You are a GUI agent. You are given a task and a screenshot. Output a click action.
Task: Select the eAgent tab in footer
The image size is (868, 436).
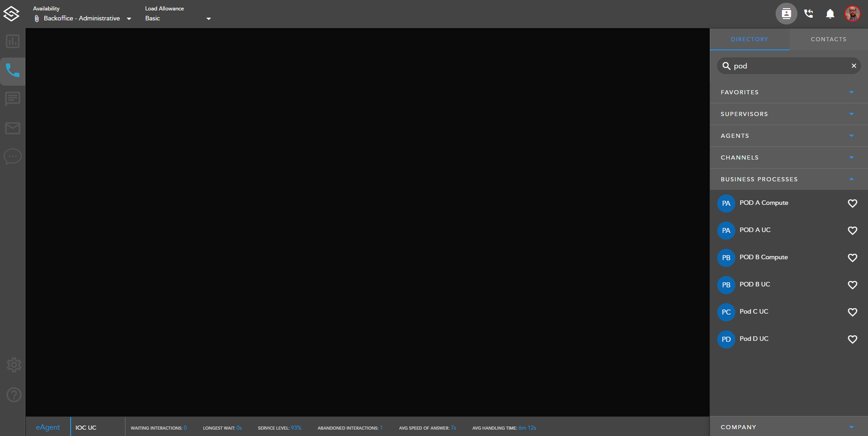[48, 427]
